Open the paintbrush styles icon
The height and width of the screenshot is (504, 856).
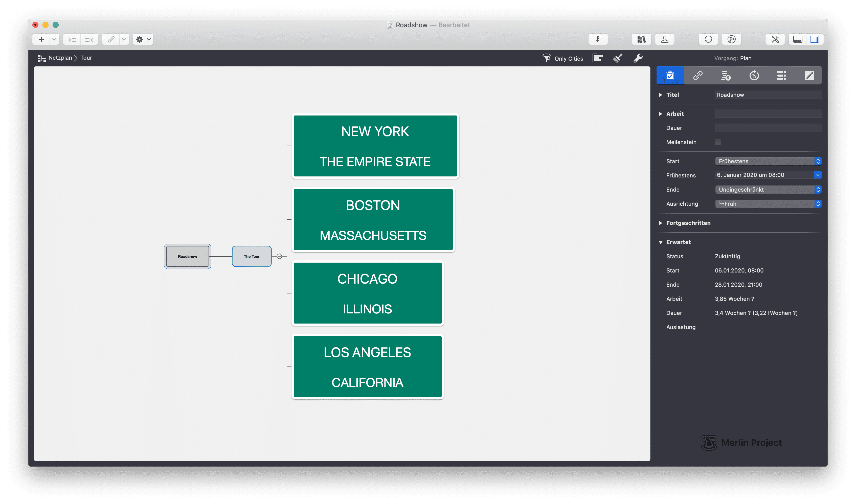coord(618,58)
